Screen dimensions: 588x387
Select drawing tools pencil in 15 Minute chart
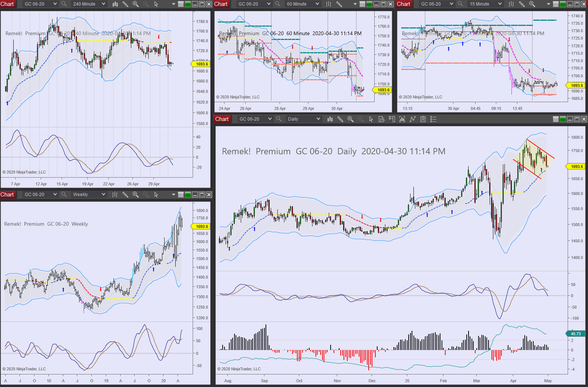[x=522, y=4]
